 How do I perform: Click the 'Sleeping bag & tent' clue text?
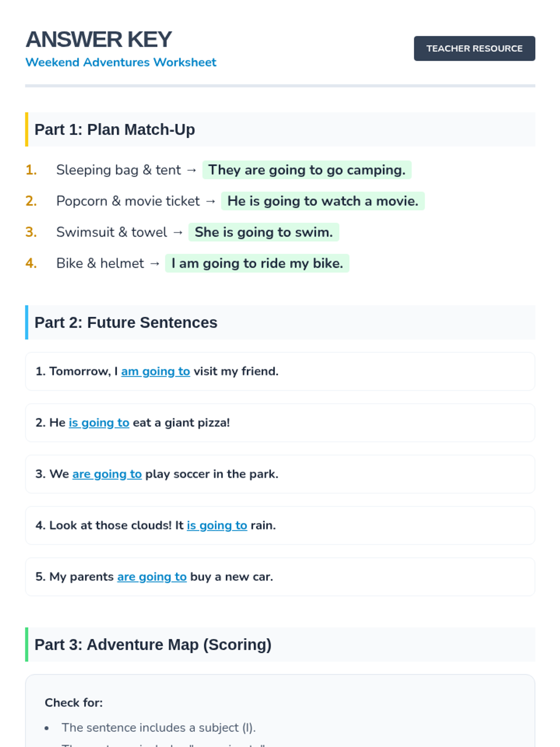pos(119,170)
